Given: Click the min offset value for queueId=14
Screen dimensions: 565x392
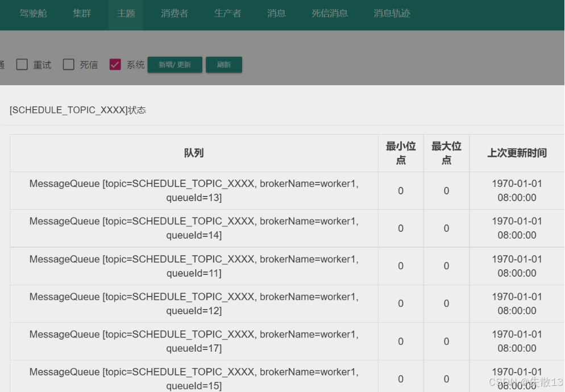Looking at the screenshot, I should [x=401, y=228].
